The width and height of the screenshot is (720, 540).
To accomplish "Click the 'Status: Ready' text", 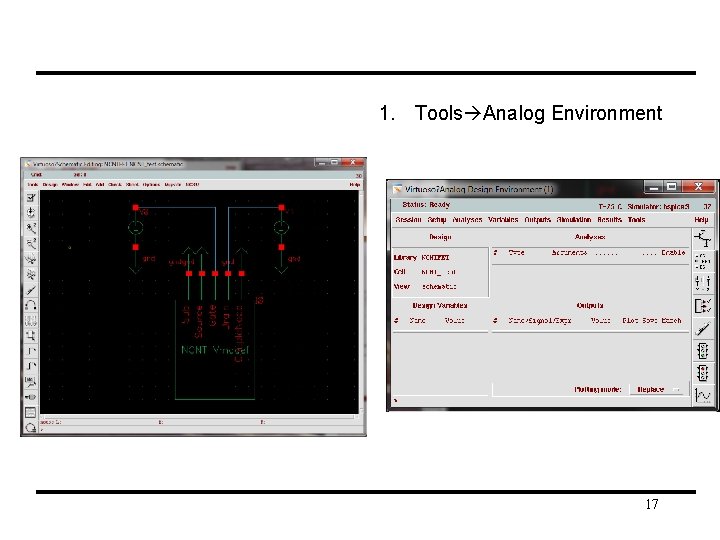I will click(x=426, y=205).
